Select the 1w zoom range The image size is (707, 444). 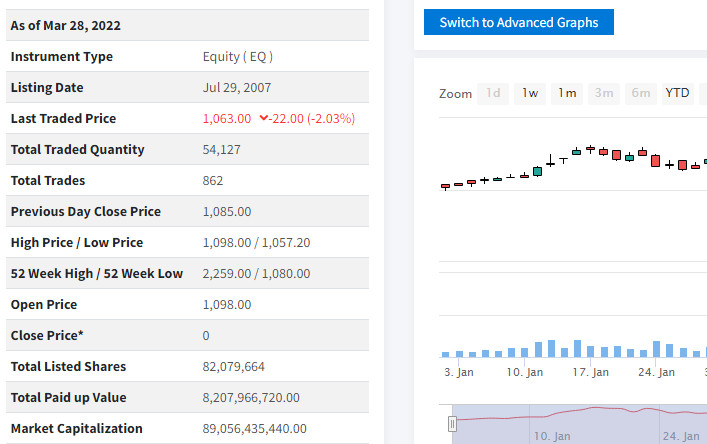530,93
